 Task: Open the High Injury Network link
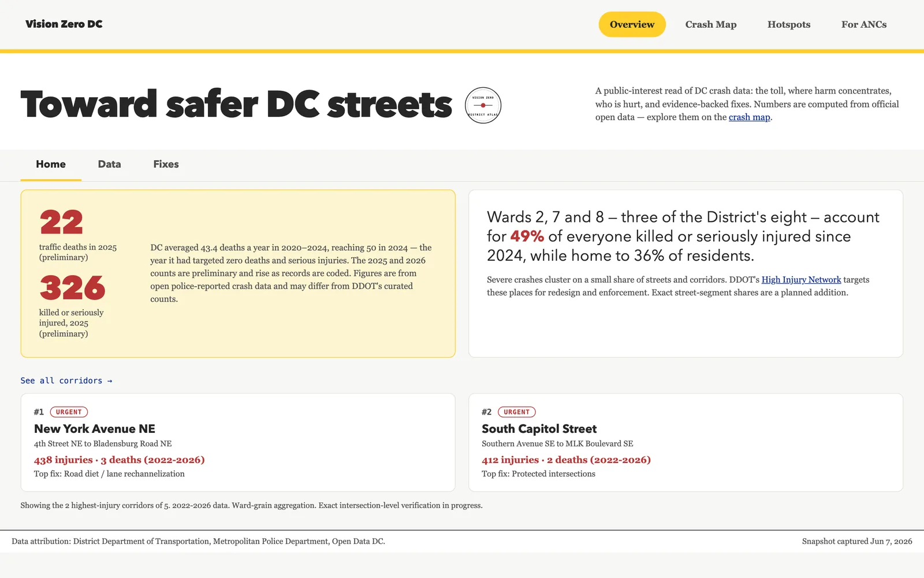(801, 280)
